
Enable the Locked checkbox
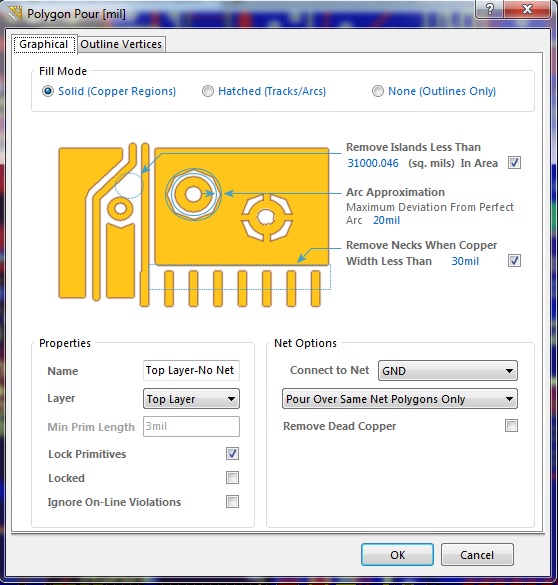point(232,478)
